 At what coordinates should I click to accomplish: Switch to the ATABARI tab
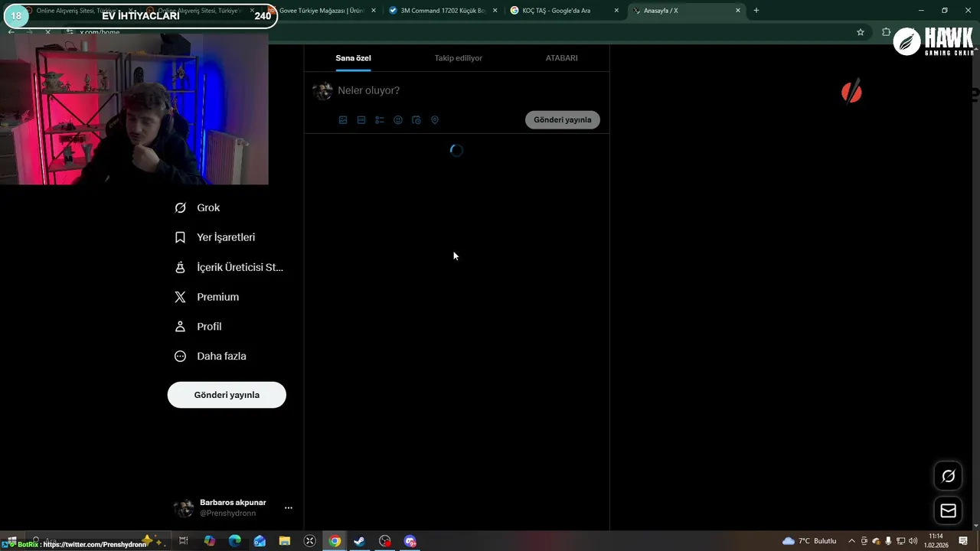(x=561, y=58)
